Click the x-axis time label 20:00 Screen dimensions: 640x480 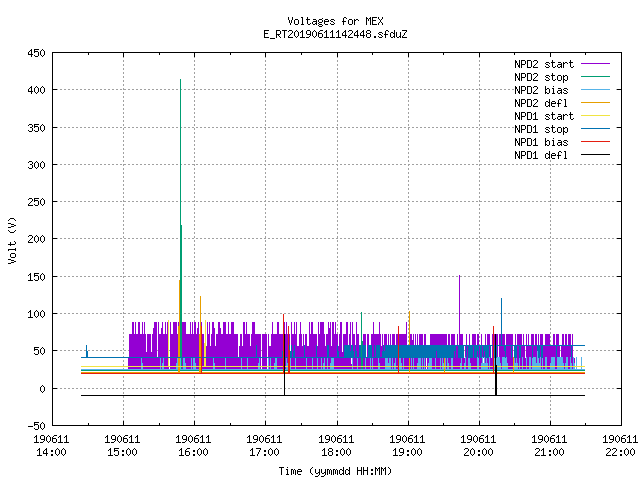click(478, 453)
